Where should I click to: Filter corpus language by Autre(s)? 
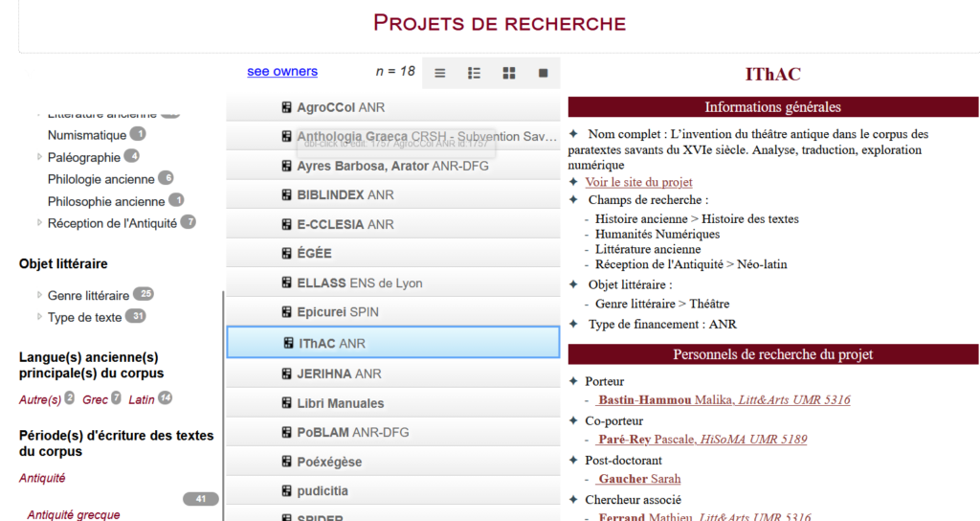(x=40, y=399)
